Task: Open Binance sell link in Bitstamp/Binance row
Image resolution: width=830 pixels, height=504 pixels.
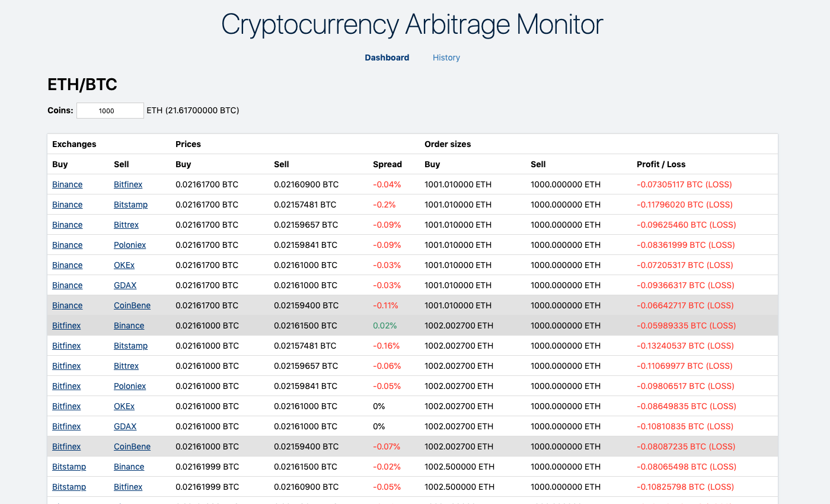Action: pyautogui.click(x=129, y=467)
